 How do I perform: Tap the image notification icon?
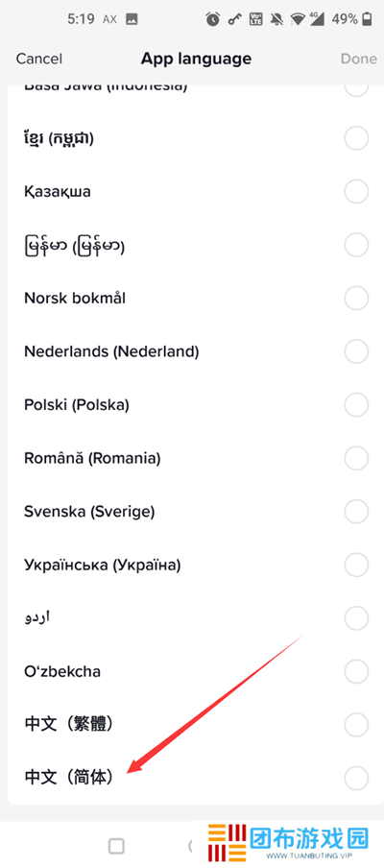coord(132,19)
